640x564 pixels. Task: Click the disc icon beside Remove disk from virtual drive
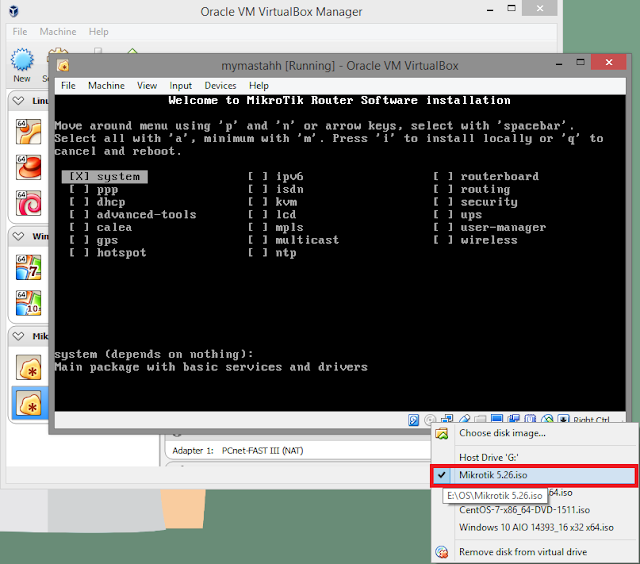(x=442, y=552)
